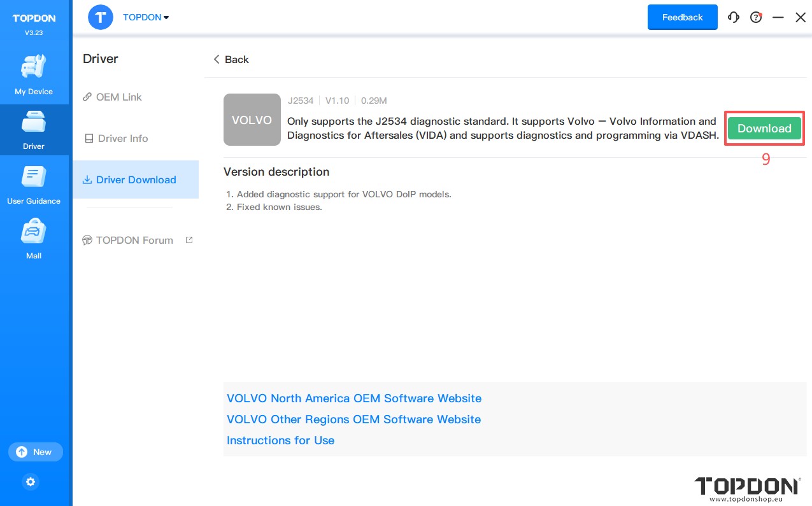Click the 'Version description' heading

click(276, 172)
